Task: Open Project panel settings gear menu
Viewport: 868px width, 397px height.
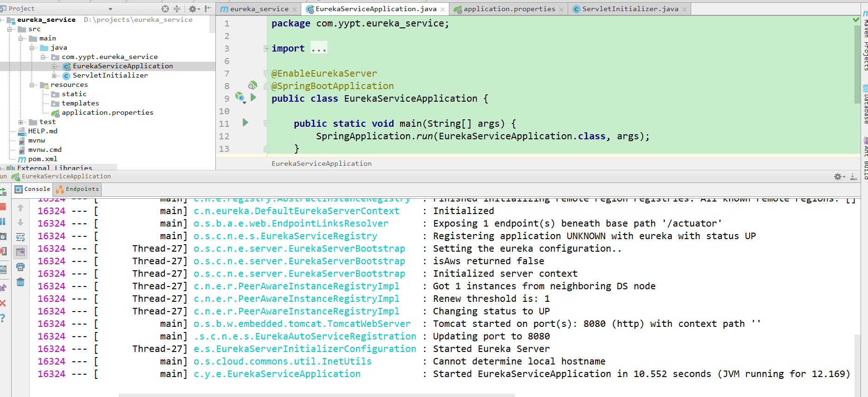Action: pyautogui.click(x=194, y=9)
